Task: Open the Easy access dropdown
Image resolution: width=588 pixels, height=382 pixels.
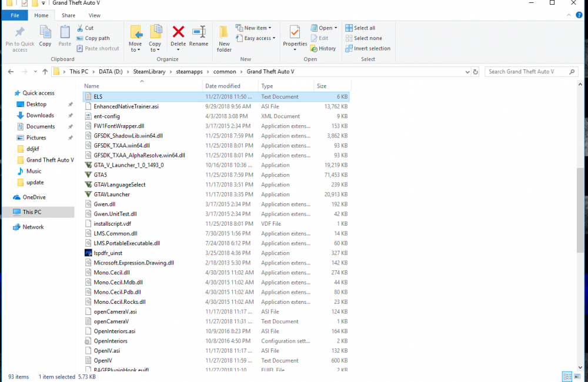Action: click(255, 38)
